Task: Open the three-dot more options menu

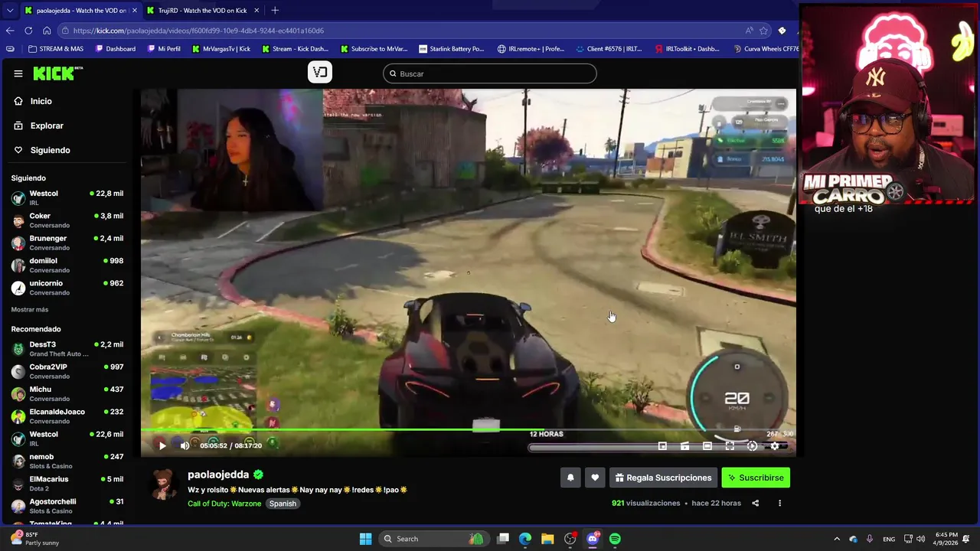Action: click(779, 504)
